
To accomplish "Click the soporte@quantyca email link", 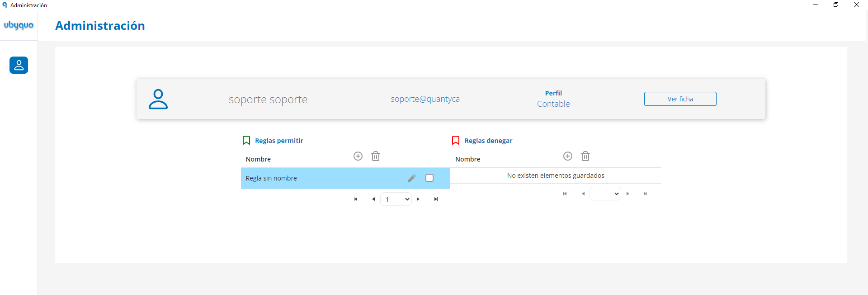I will point(425,99).
